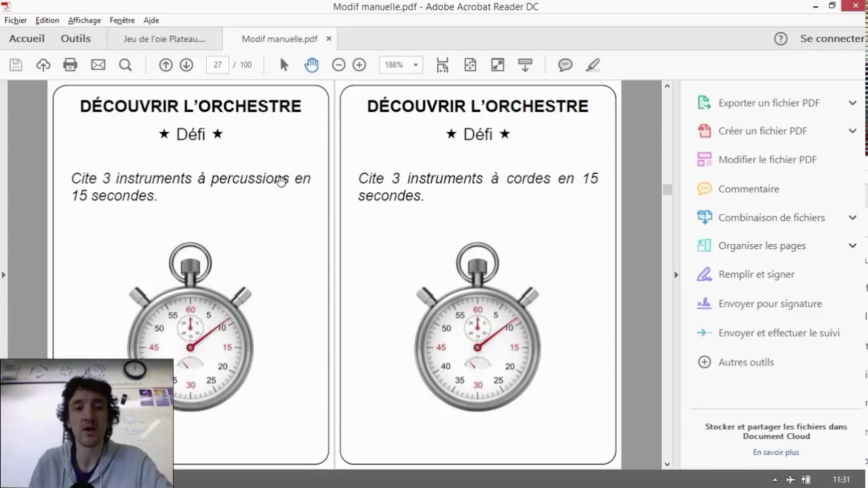Click the Modifier le fichier PDF icon
Screen dimensions: 868x488
(705, 159)
